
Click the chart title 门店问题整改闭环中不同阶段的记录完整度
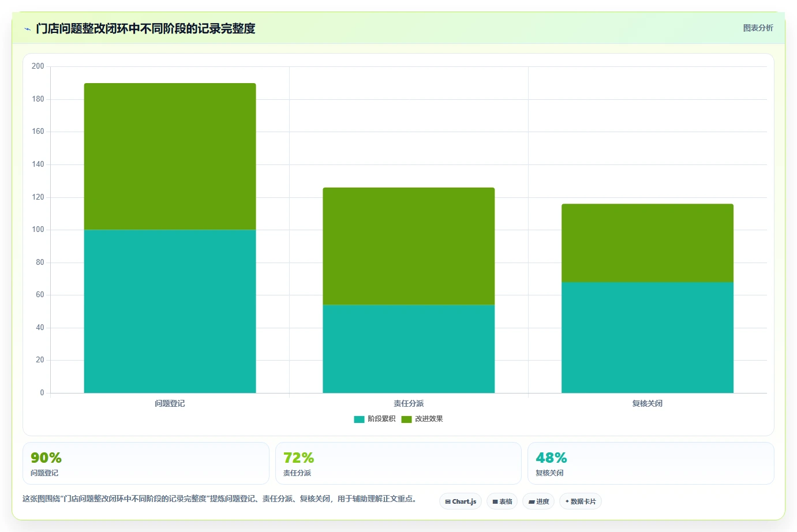[x=145, y=28]
